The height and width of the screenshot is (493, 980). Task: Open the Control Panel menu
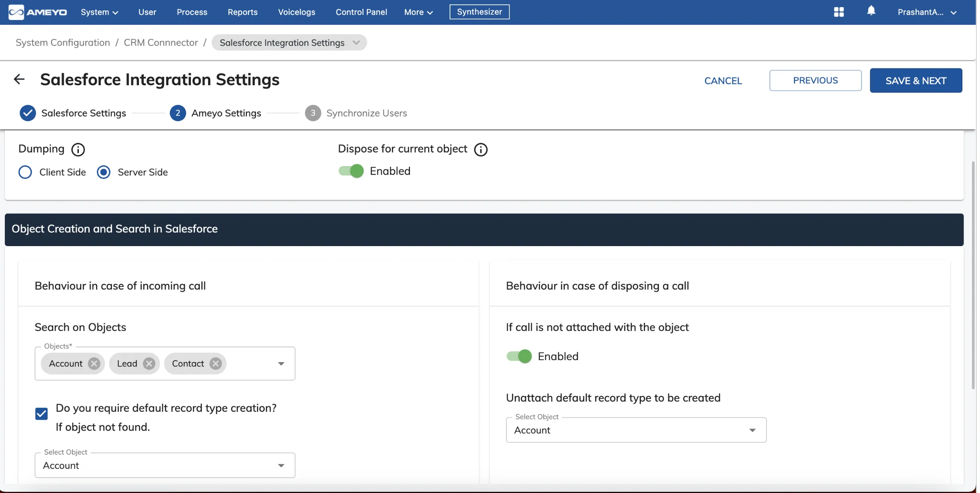coord(362,12)
